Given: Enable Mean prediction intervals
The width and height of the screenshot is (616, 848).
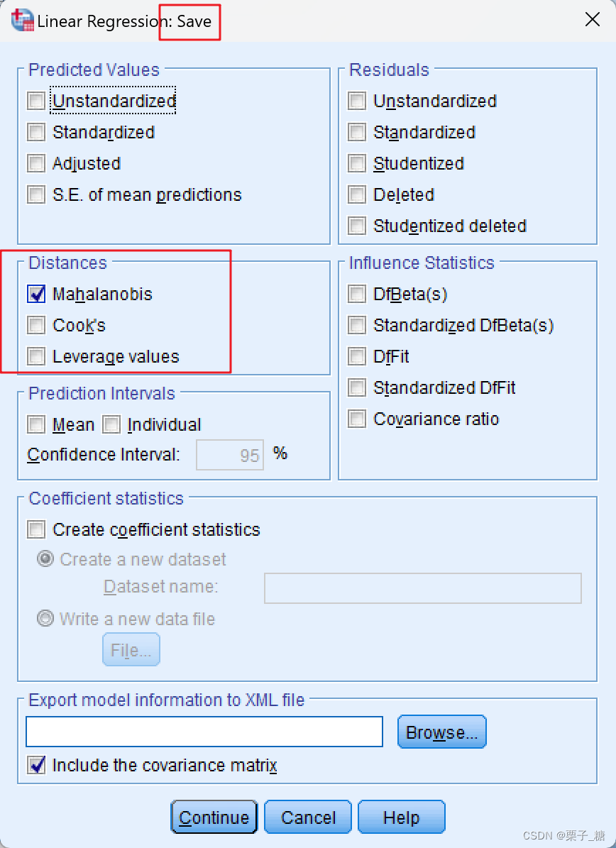Looking at the screenshot, I should [x=36, y=424].
